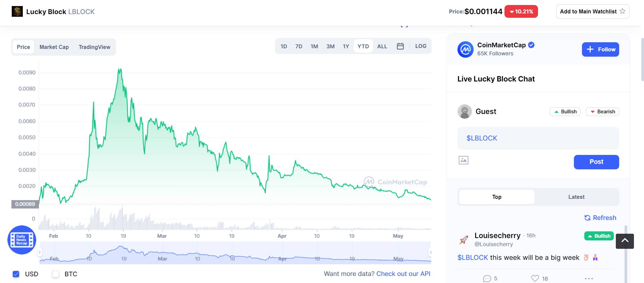Open Louisecherry's profile name
The width and height of the screenshot is (644, 283).
coord(497,235)
